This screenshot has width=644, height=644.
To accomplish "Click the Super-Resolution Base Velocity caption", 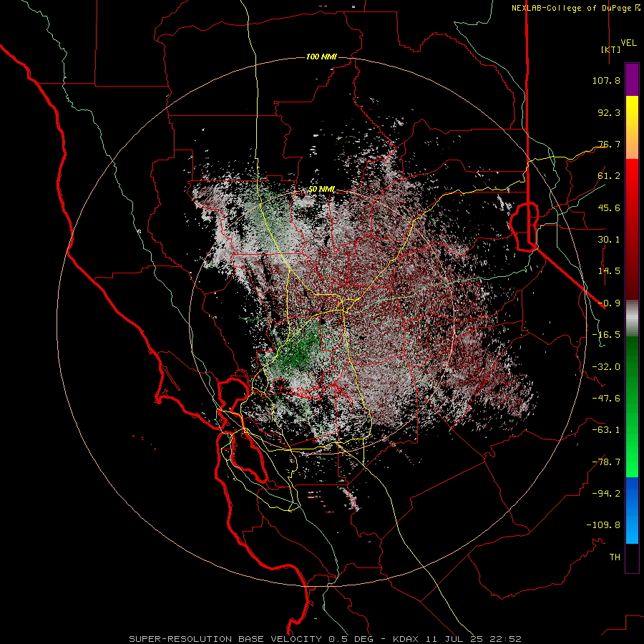I will coord(325,639).
